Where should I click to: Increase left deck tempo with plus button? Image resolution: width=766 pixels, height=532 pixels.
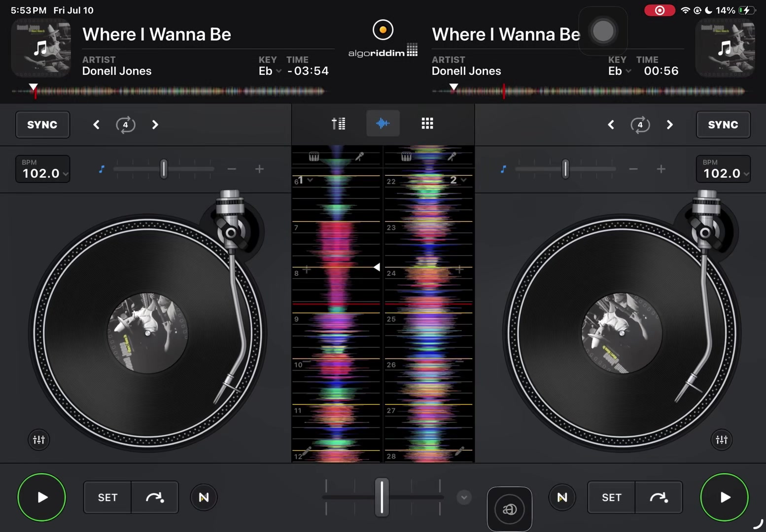pyautogui.click(x=259, y=169)
